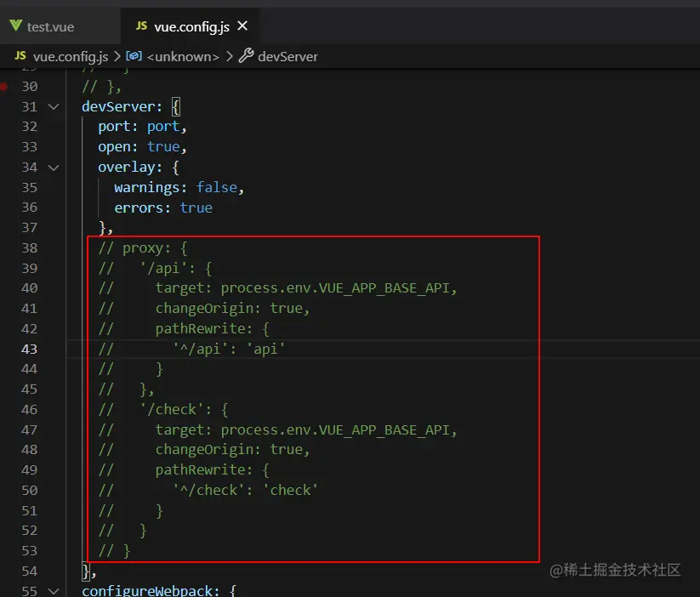700x597 pixels.
Task: Click 'changeOrigin: true,' on line 41
Action: pos(232,309)
